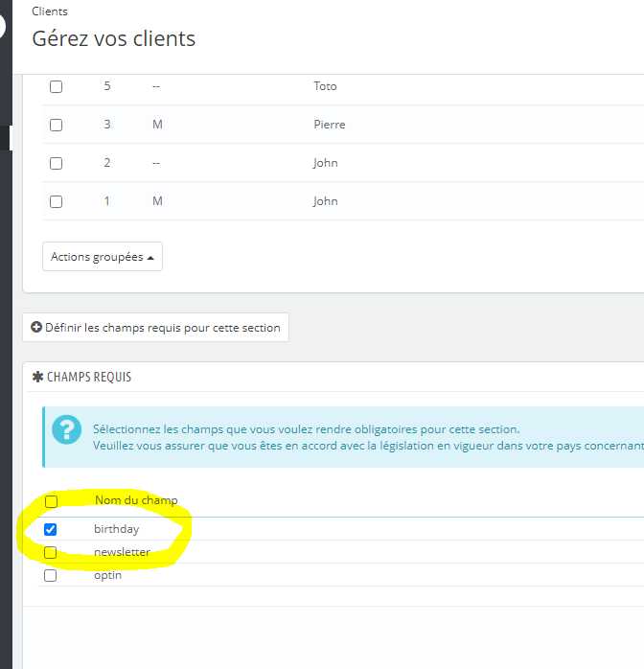Click the optin field label
The height and width of the screenshot is (669, 644).
[108, 576]
